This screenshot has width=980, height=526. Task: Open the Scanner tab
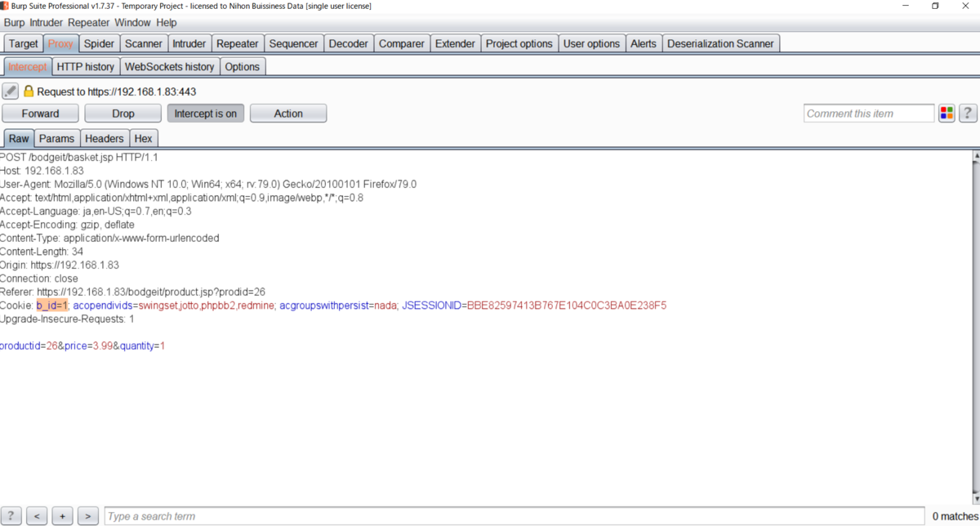(144, 43)
